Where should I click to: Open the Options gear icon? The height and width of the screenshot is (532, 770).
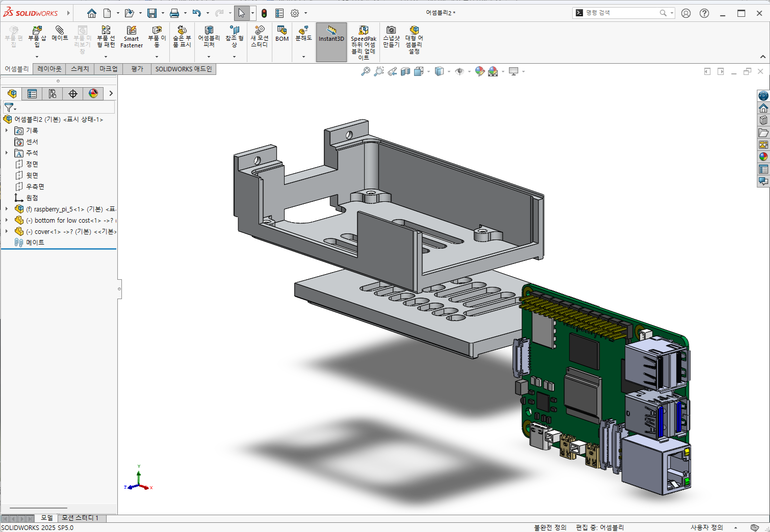tap(295, 13)
